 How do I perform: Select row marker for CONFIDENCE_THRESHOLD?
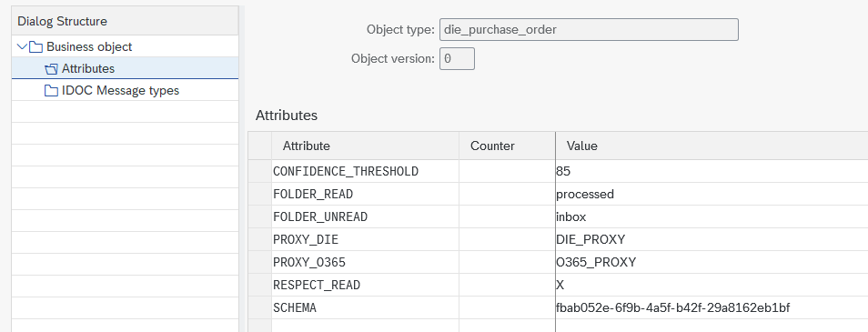[259, 172]
